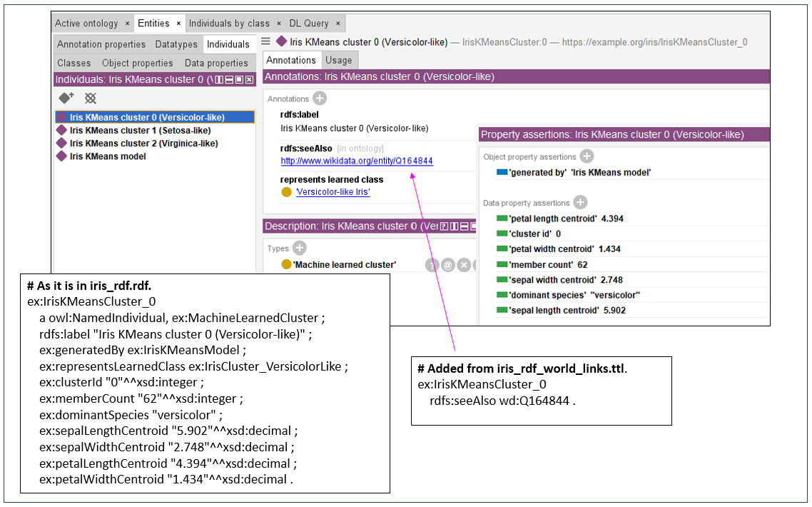Viewport: 812px width, 507px height.
Task: Add a data property assertion plus button
Action: [x=581, y=202]
